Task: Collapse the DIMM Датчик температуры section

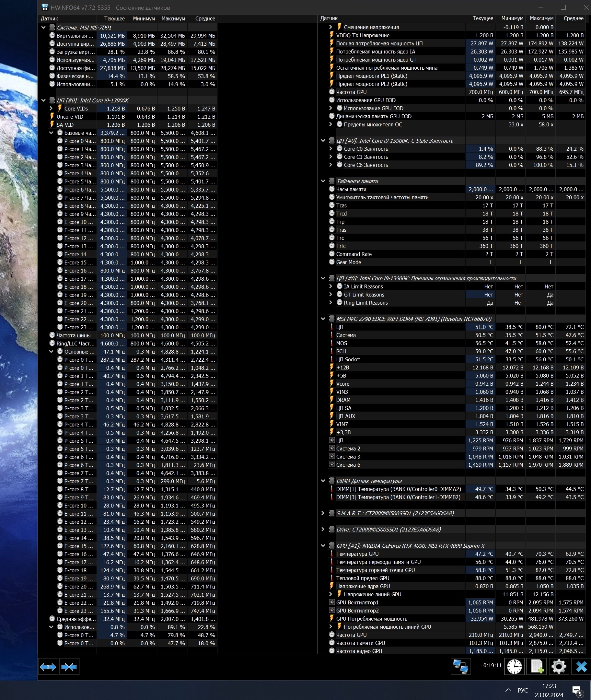Action: coord(323,481)
